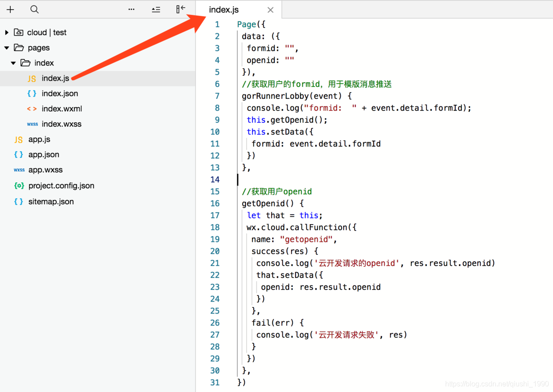
Task: Click the collapse-all folders icon
Action: (156, 9)
